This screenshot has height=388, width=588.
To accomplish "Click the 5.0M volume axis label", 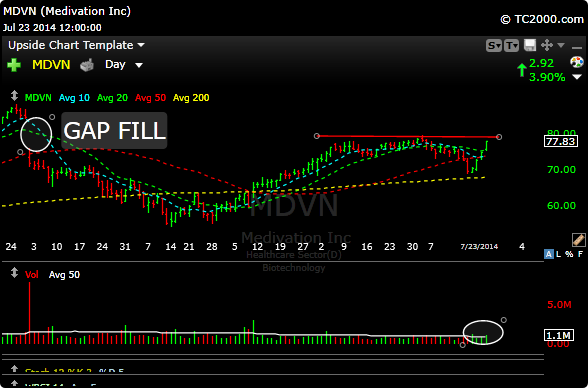I will point(559,304).
